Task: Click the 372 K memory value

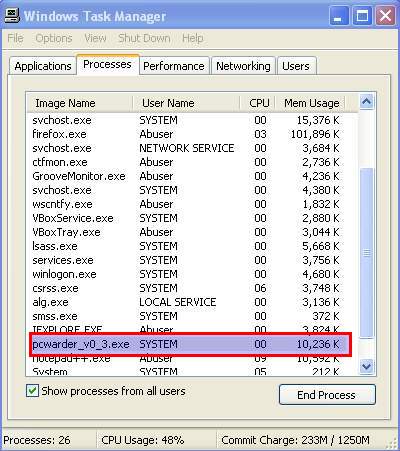Action: click(x=325, y=316)
